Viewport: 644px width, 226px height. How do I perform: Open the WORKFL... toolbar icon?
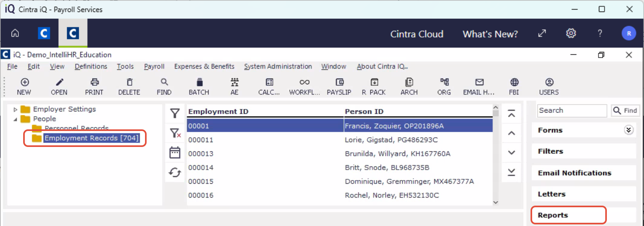[x=304, y=82]
